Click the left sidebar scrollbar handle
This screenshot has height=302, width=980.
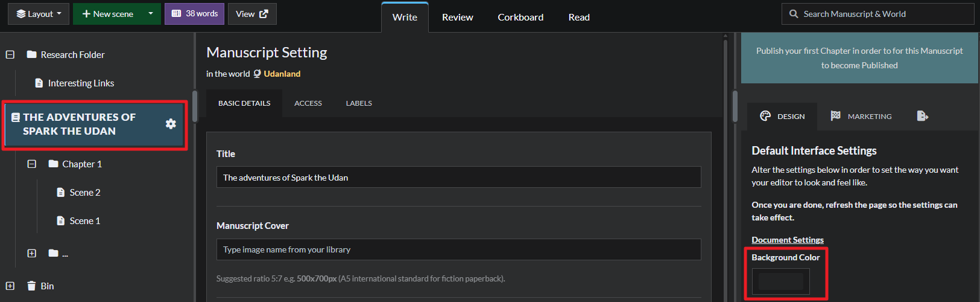(x=195, y=106)
